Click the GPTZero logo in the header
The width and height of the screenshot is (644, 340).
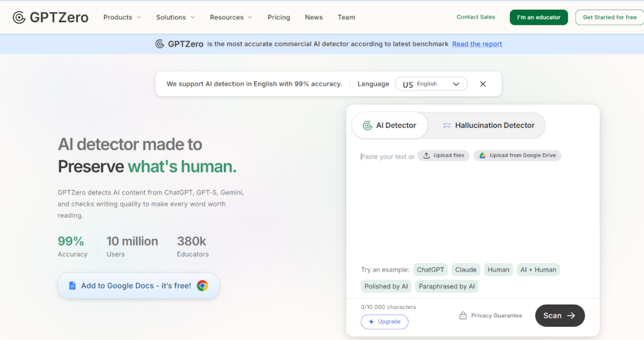50,17
